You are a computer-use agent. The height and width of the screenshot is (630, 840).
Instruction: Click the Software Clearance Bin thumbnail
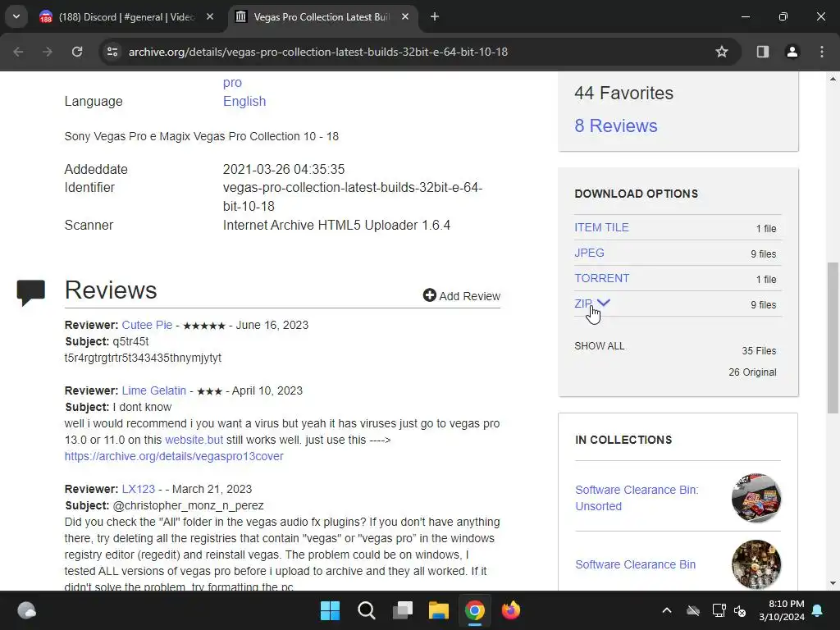tap(756, 564)
